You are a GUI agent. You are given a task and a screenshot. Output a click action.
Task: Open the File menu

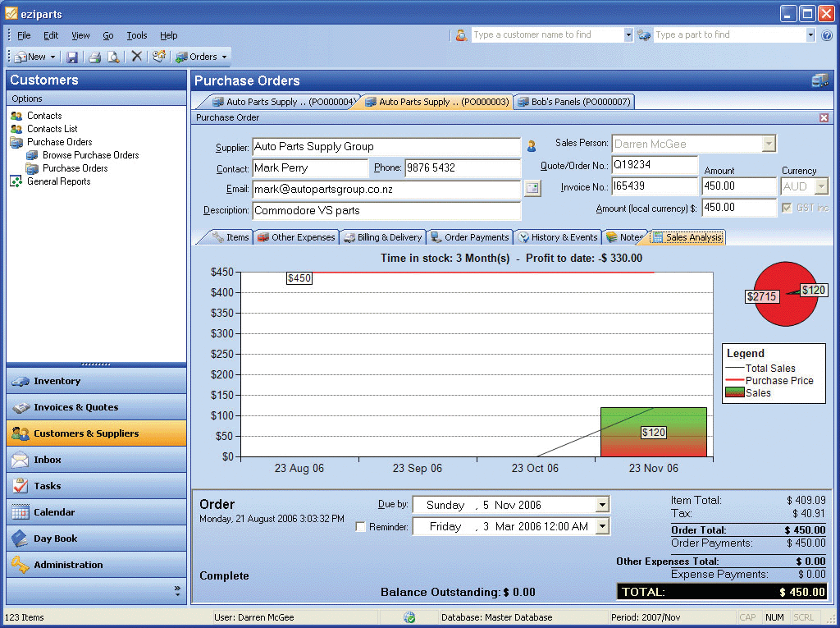24,35
